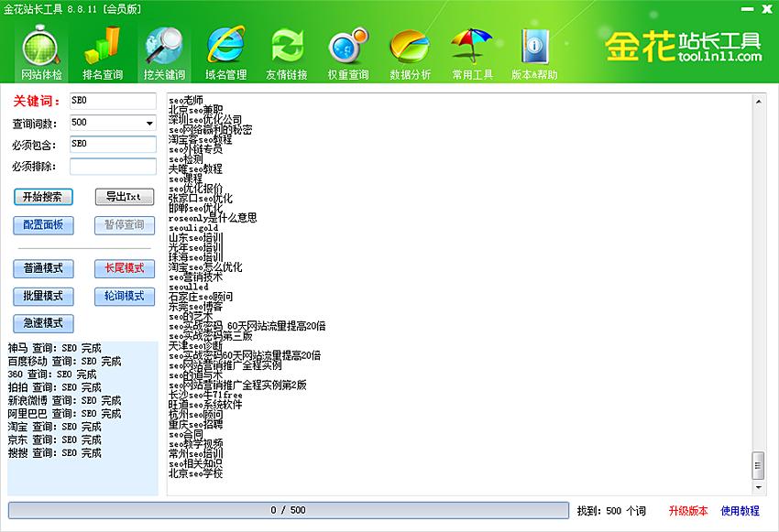
Task: Switch to the 挖关键词 keyword mining tool
Action: tap(163, 51)
